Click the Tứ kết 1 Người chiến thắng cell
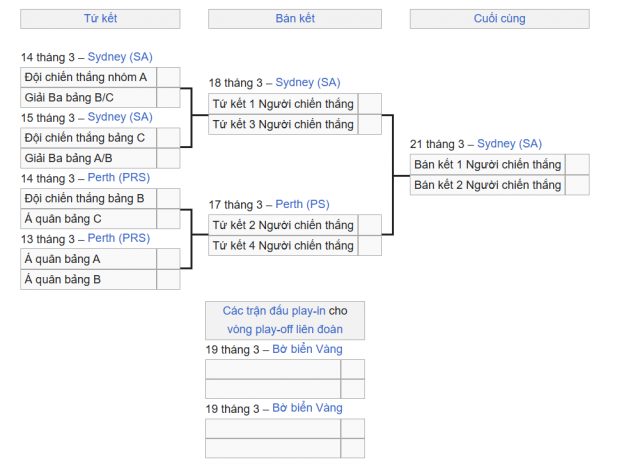 [x=283, y=104]
